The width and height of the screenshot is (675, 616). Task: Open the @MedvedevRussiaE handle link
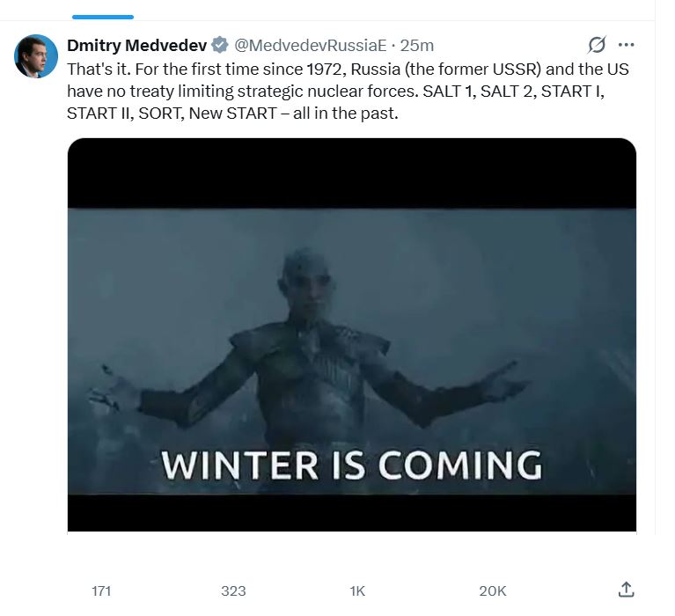coord(311,45)
